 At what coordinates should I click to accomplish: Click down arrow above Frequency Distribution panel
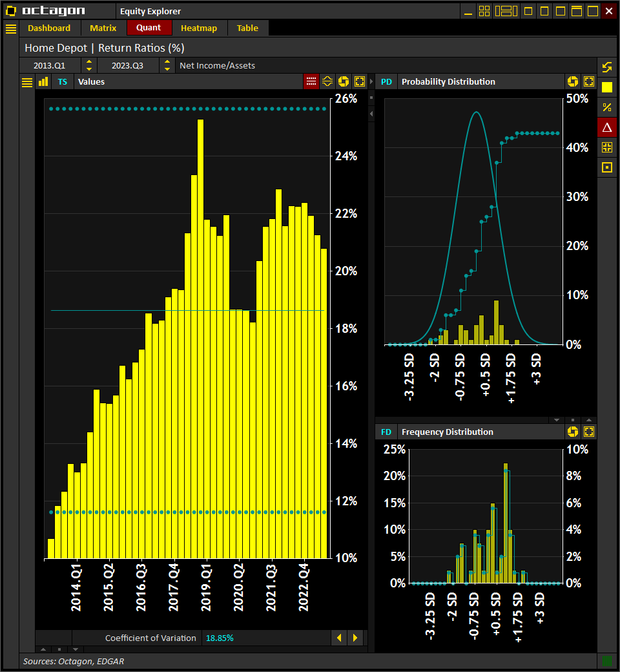557,420
